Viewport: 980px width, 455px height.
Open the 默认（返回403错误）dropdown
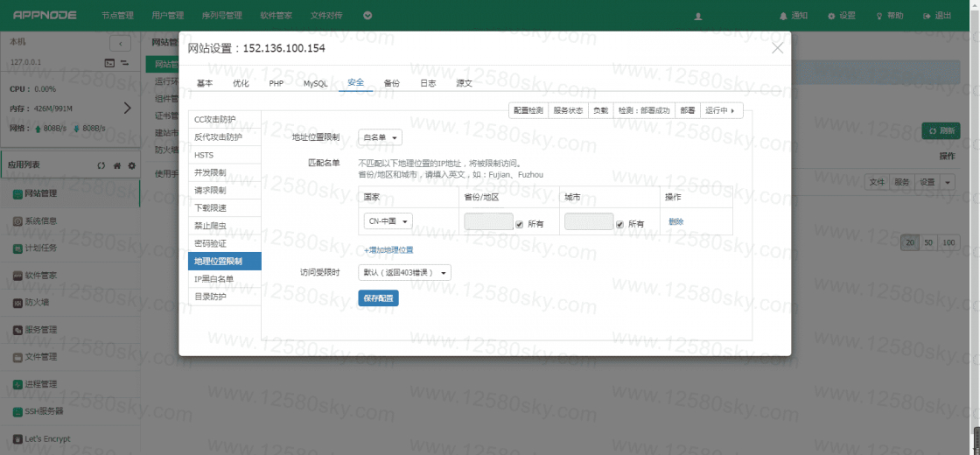[404, 272]
